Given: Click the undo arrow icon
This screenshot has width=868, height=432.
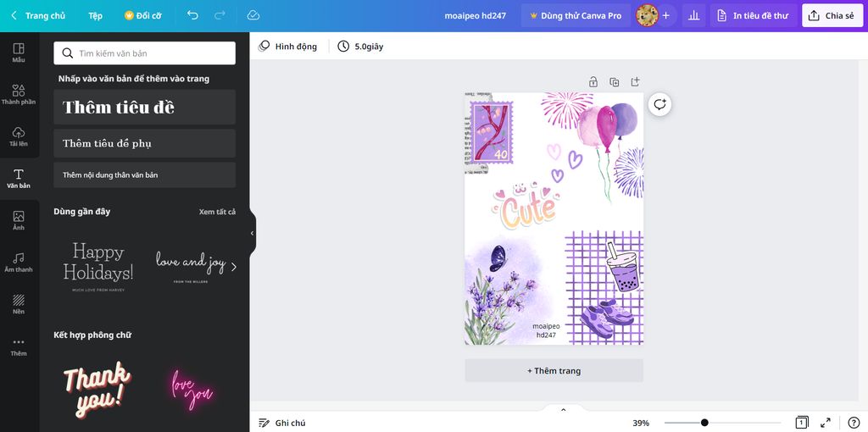Looking at the screenshot, I should coord(192,15).
